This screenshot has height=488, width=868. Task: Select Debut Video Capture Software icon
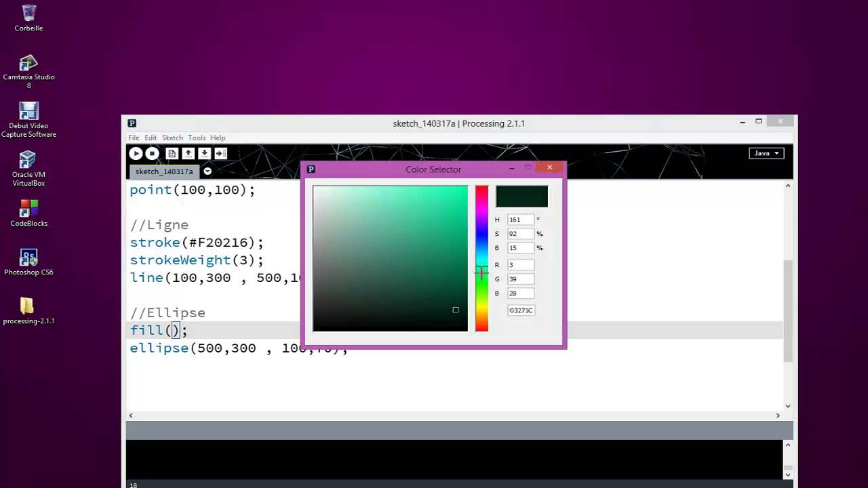point(28,120)
